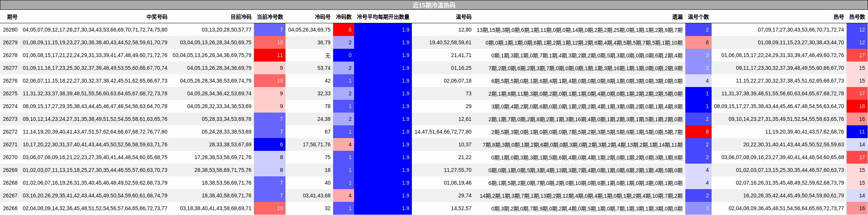
Task: Click period number 26273
Action: pos(10,119)
